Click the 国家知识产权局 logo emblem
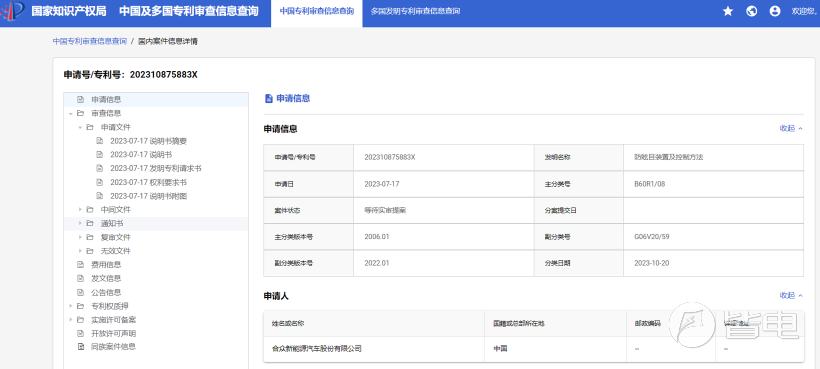820x369 pixels. pos(12,11)
